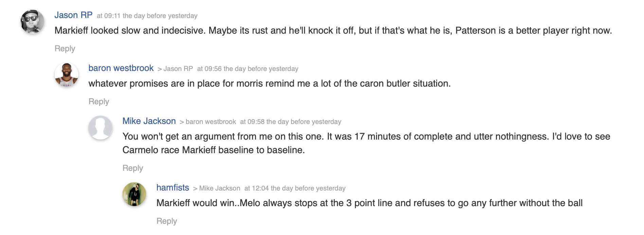Image resolution: width=644 pixels, height=235 pixels.
Task: Open baron westbrook's profile picture
Action: (67, 75)
